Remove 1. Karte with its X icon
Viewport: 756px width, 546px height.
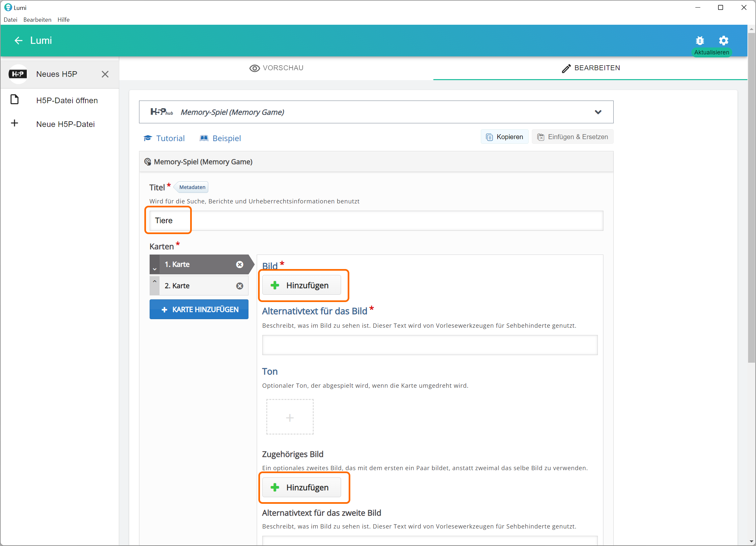[x=240, y=264]
